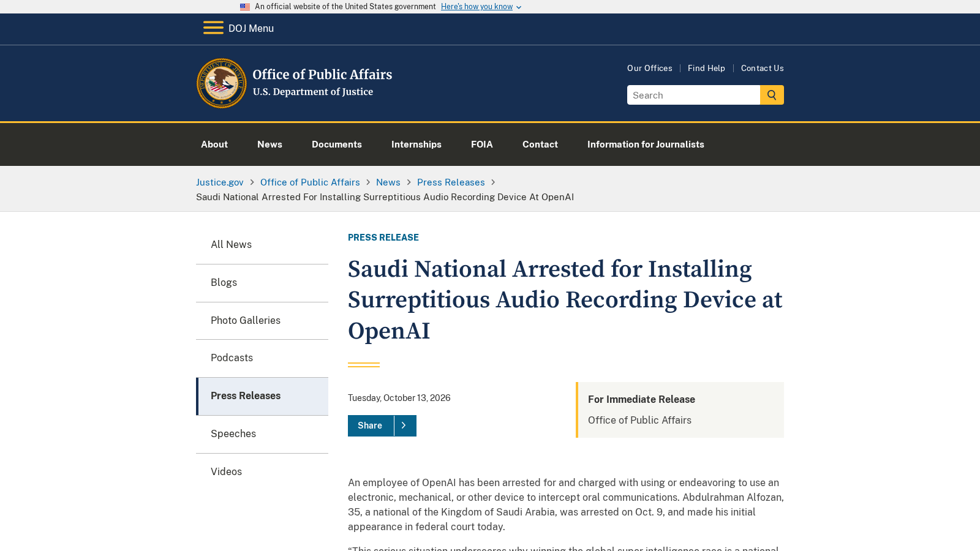Image resolution: width=980 pixels, height=551 pixels.
Task: Expand the Share arrow chevron
Action: pos(404,425)
